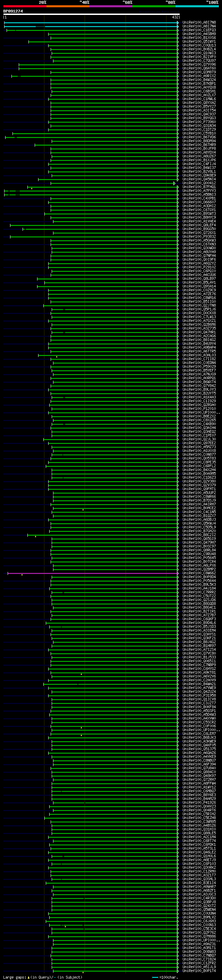The height and width of the screenshot is (980, 222).
Task: Select the UniRef100_A9RIX2 label
Action: [199, 76]
